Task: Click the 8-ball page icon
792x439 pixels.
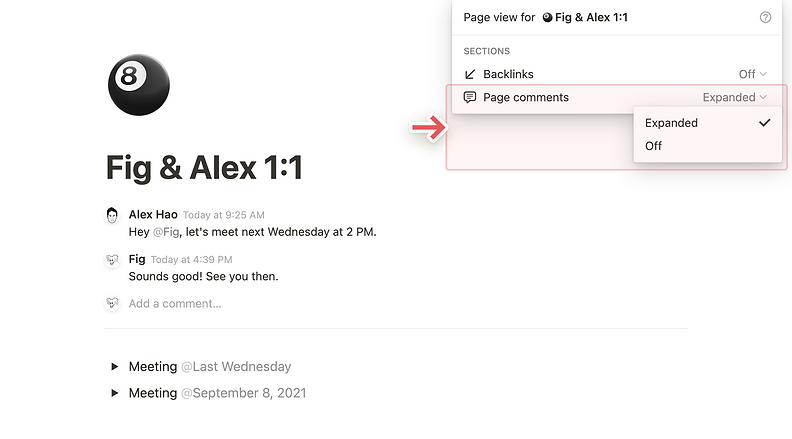Action: pyautogui.click(x=139, y=85)
